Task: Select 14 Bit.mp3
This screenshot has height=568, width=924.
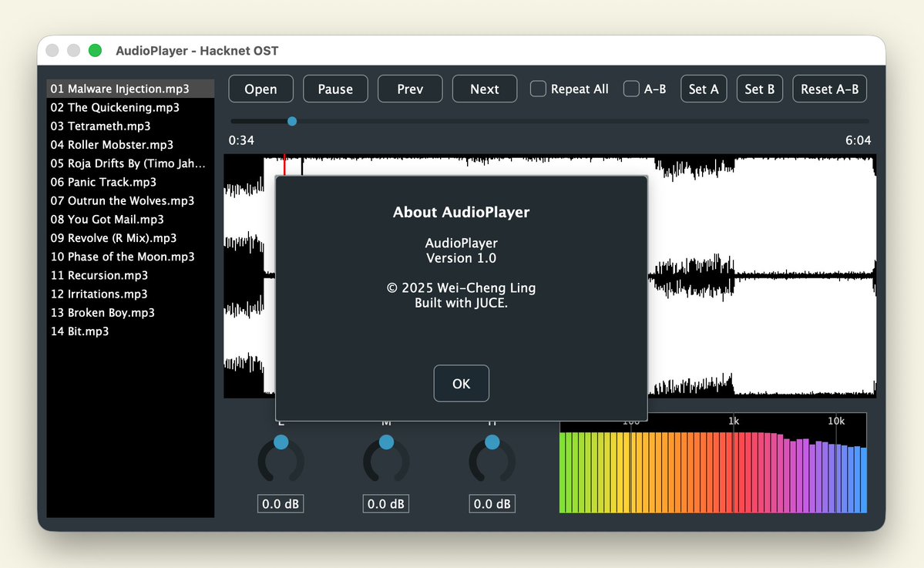Action: tap(130, 331)
